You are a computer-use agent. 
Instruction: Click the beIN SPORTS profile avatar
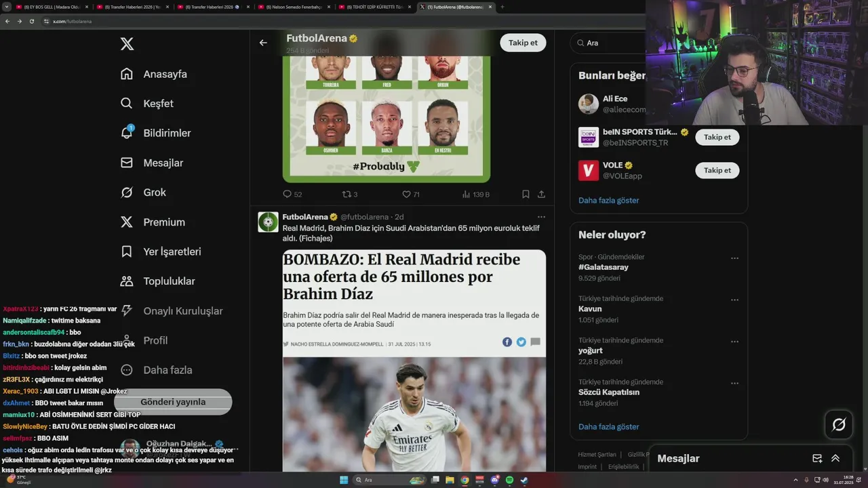click(588, 137)
